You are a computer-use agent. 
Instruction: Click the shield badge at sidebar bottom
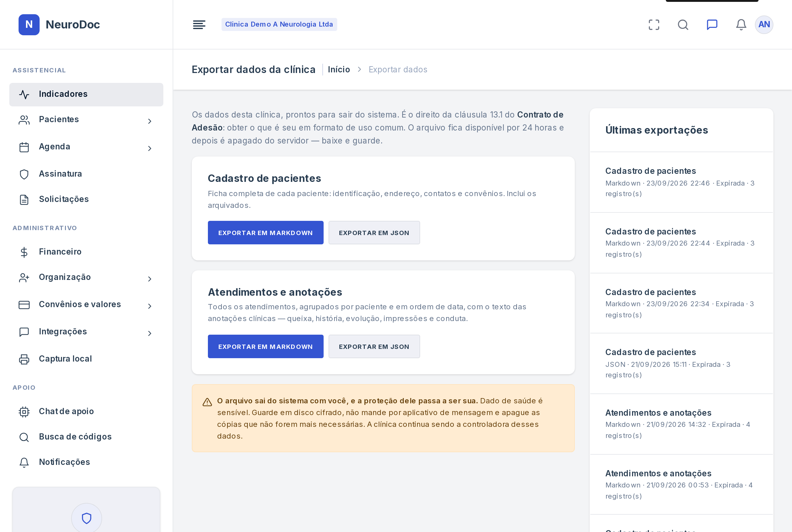click(x=87, y=518)
